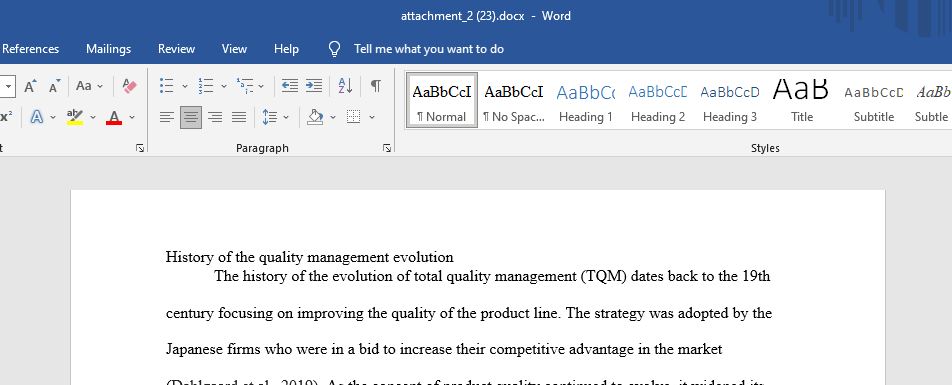Apply paragraph shading with paint bucket
The image size is (952, 385).
tap(314, 117)
